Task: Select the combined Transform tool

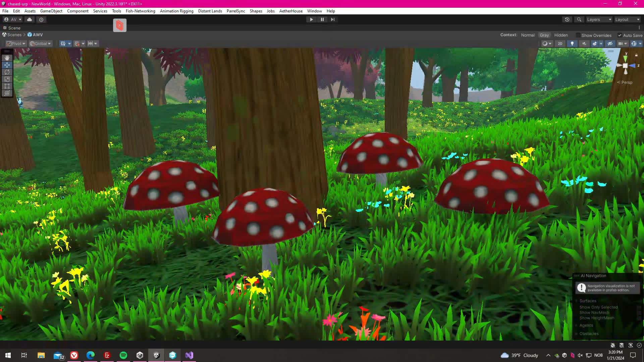Action: click(x=7, y=93)
